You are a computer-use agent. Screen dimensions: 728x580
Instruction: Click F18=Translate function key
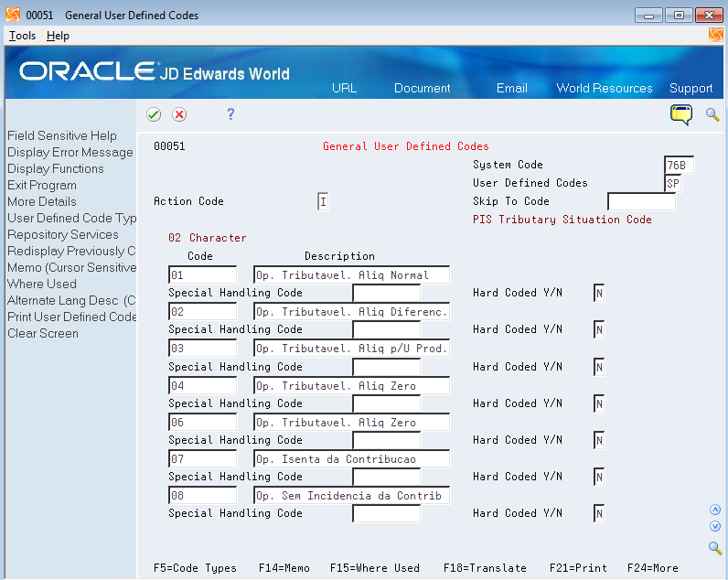pyautogui.click(x=485, y=568)
